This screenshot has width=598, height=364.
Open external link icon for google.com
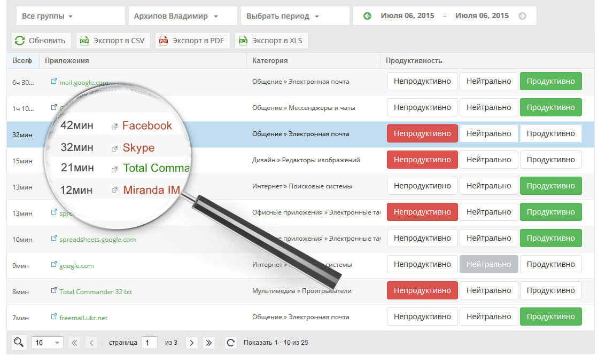pos(54,265)
